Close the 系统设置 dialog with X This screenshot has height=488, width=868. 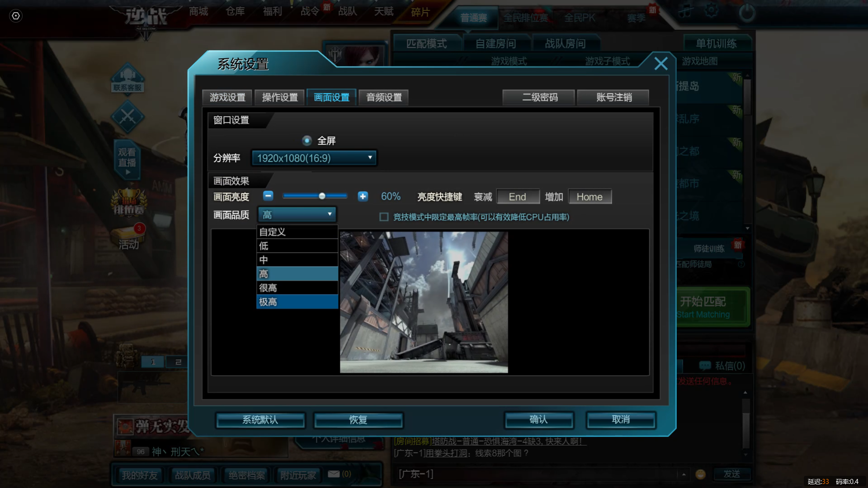[x=661, y=64]
